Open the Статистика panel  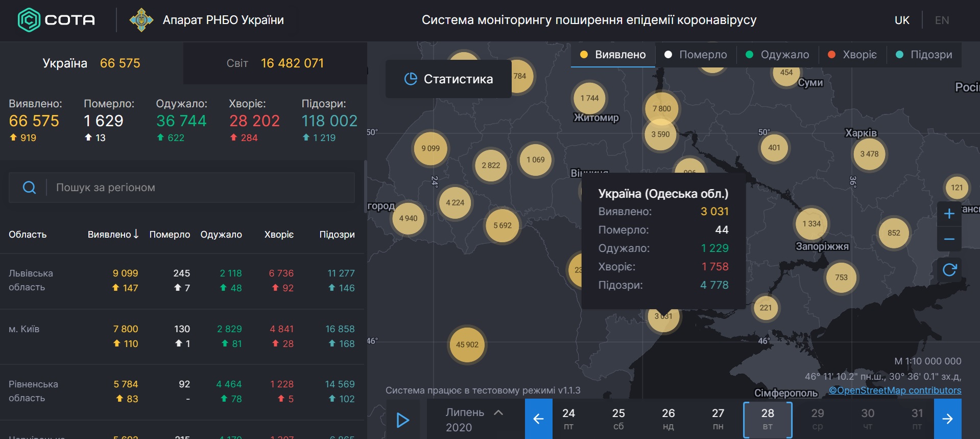point(448,79)
